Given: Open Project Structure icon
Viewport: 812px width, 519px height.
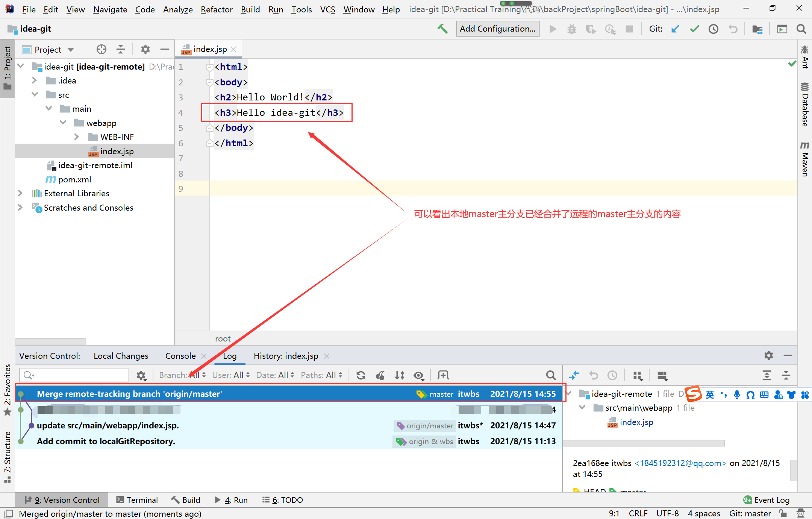Looking at the screenshot, I should [x=757, y=29].
